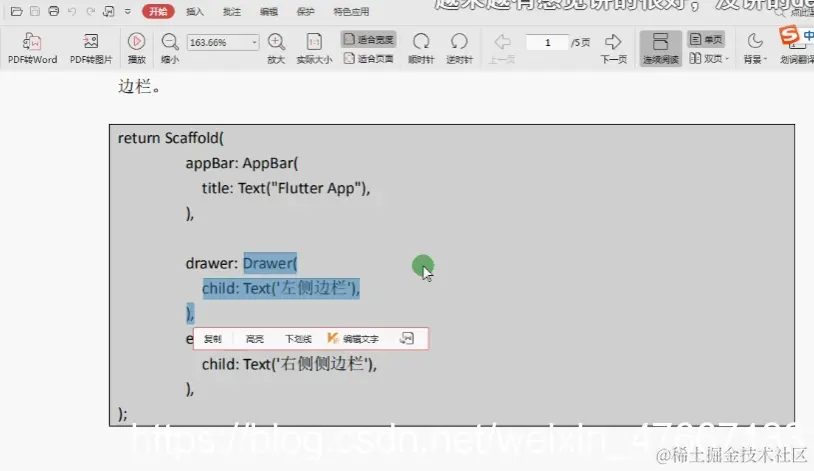Open the 特色应用 tab
The width and height of the screenshot is (814, 471).
tap(351, 11)
